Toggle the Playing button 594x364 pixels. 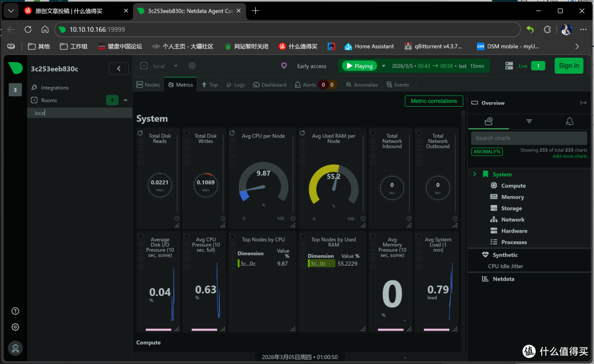tap(360, 66)
